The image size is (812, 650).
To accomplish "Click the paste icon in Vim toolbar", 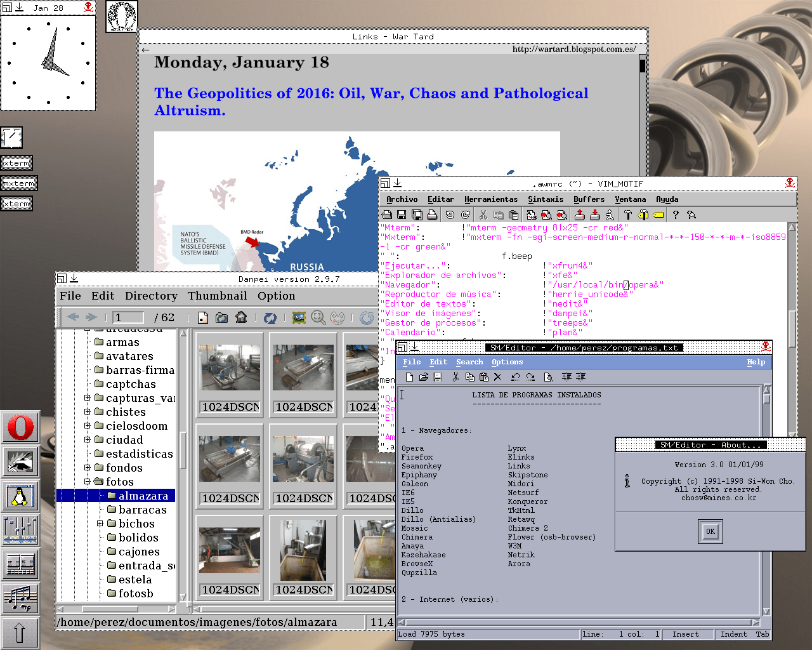I will click(x=513, y=215).
